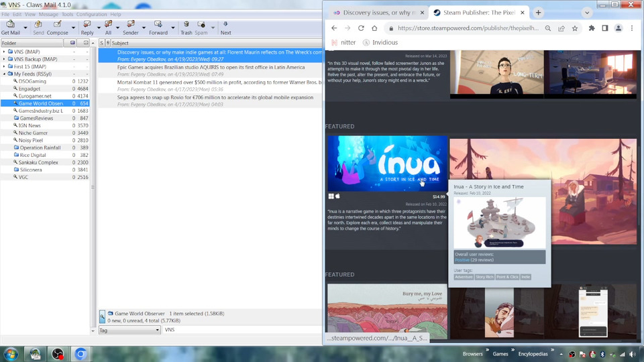
Task: Select Mortal Kombat 11 profit message
Action: pyautogui.click(x=210, y=86)
